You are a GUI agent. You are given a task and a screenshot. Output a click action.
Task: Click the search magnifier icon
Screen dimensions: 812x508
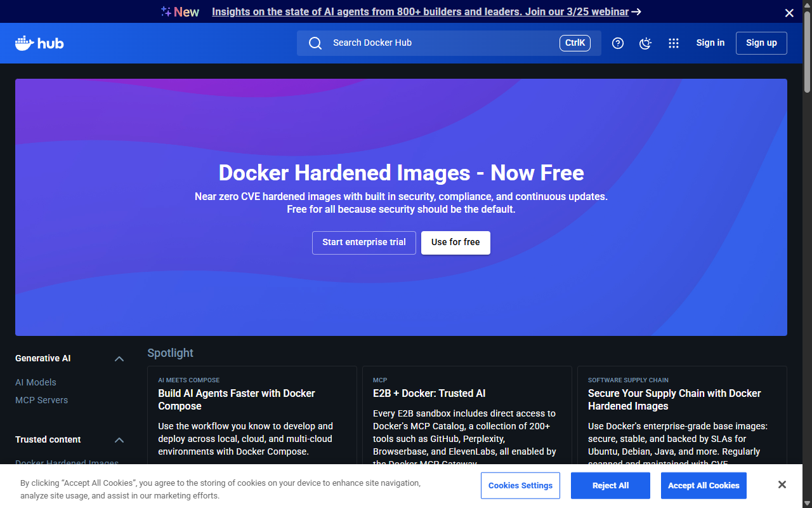click(x=315, y=43)
